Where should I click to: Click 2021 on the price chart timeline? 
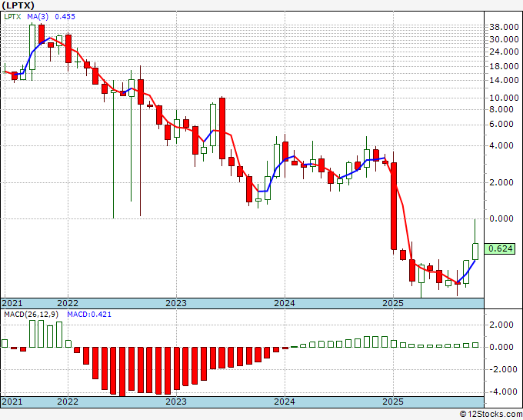click(12, 303)
